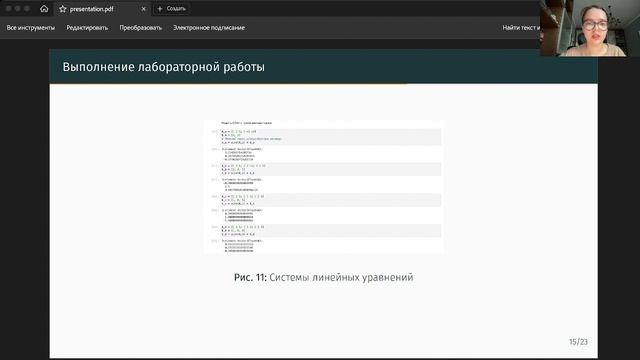
Task: Click the Найти текст search field
Action: [521, 28]
